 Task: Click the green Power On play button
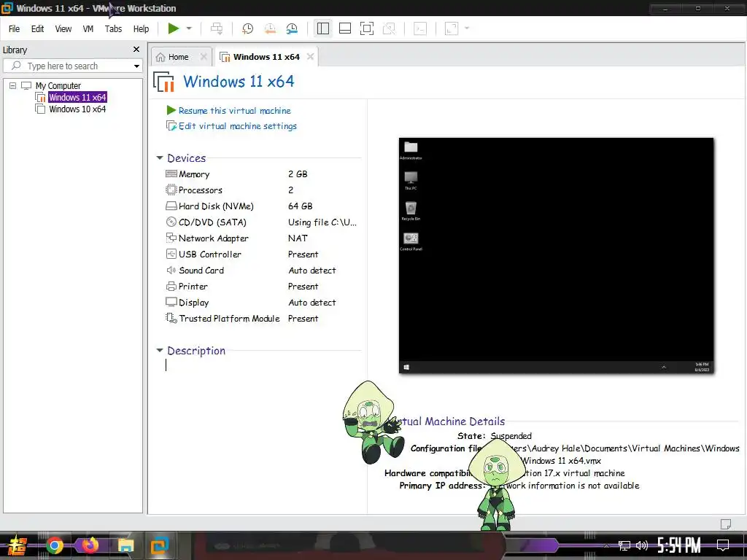click(173, 28)
